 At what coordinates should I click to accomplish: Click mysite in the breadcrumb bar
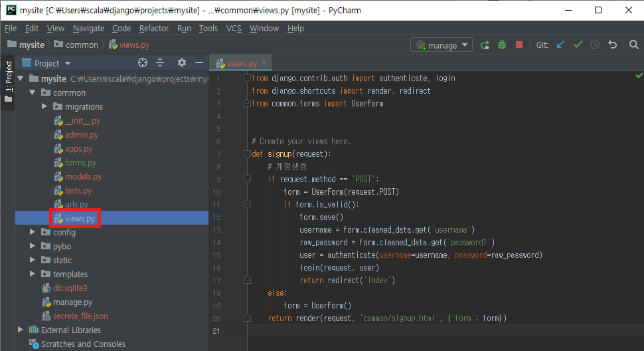[x=26, y=45]
